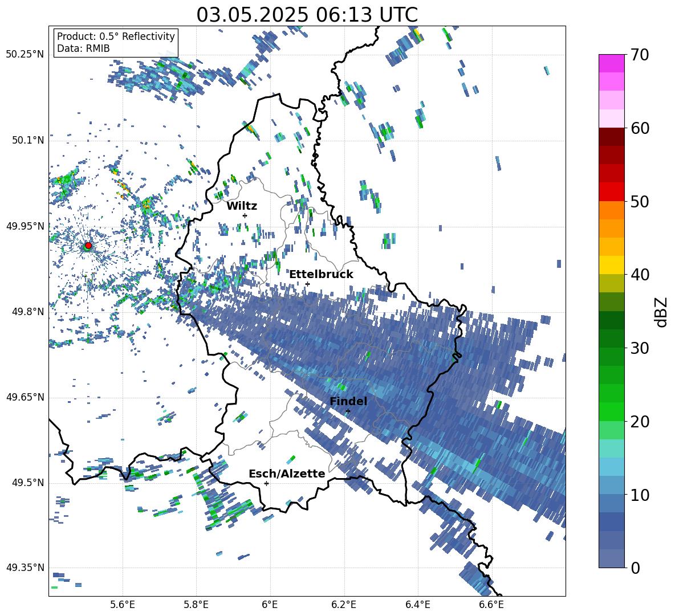675x616 pixels.
Task: Click the 50.25°N latitude label
Action: 25,55
